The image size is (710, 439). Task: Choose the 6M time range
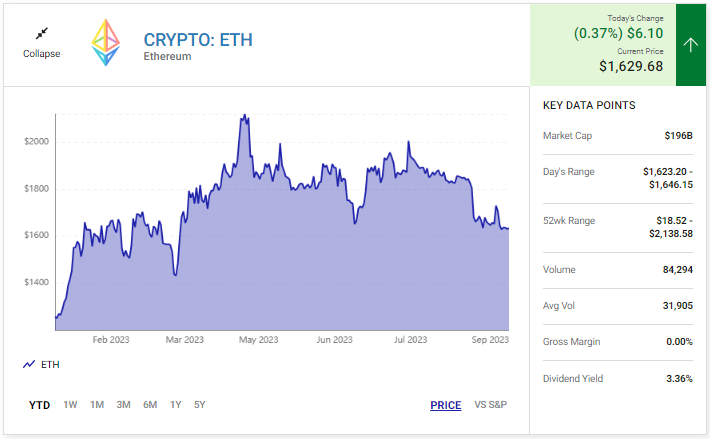(x=150, y=405)
